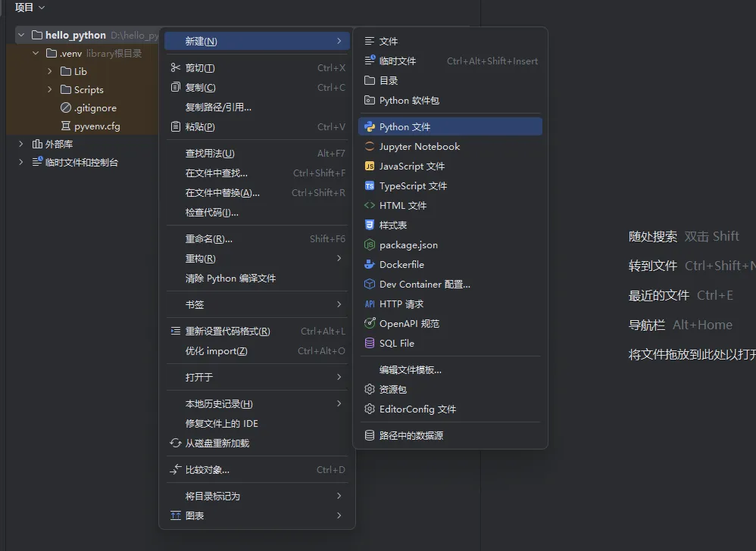Choose 优化 import(Z) entry
Image resolution: width=756 pixels, height=551 pixels.
[257, 350]
